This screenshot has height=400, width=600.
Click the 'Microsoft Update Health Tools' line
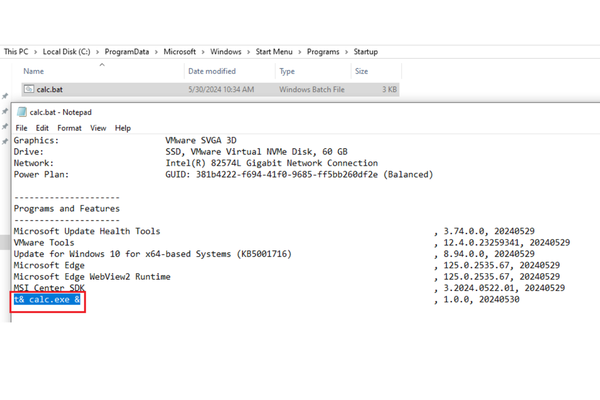(87, 231)
